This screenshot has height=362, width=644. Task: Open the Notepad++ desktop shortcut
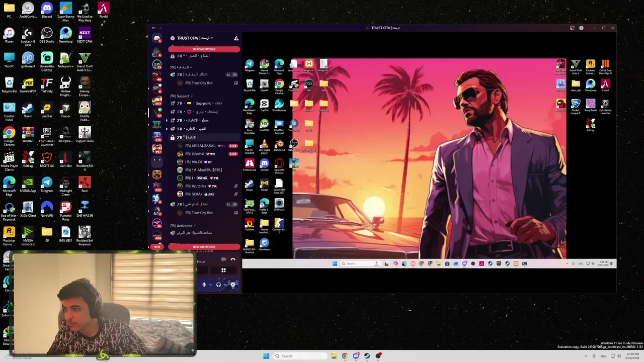65,60
